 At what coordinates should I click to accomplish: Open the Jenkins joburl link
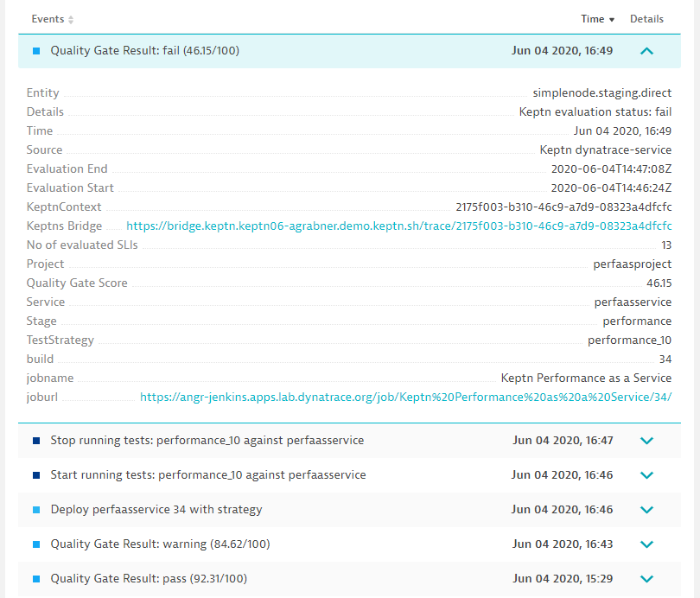coord(406,397)
